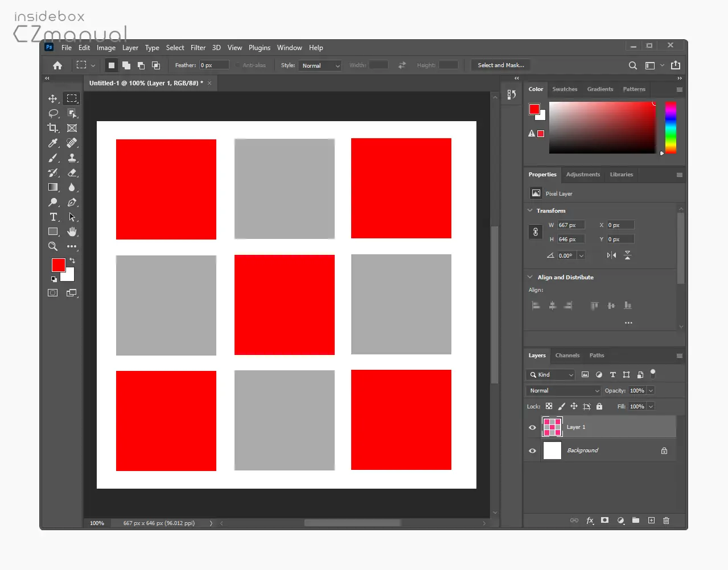This screenshot has width=728, height=570.
Task: Toggle the width-height link constraint
Action: (x=536, y=232)
